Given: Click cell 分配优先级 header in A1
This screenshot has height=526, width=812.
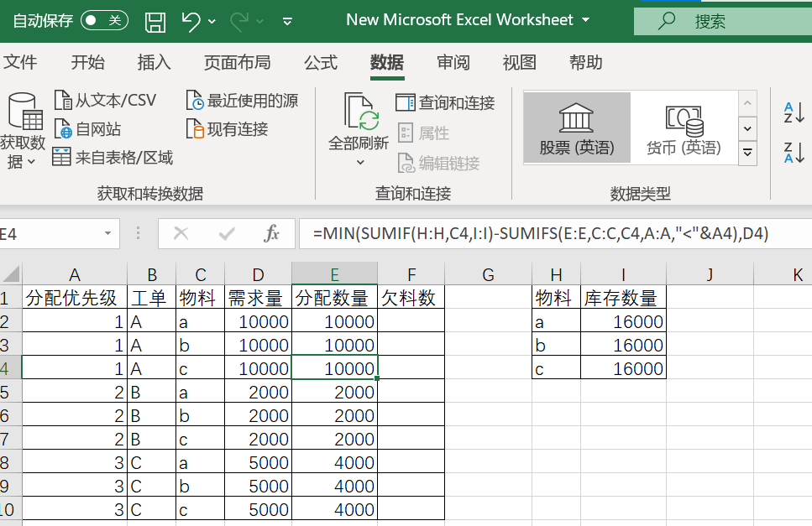Looking at the screenshot, I should click(75, 297).
